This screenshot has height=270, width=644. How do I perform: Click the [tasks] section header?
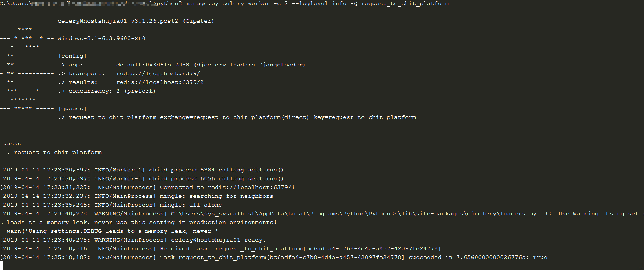coord(12,144)
